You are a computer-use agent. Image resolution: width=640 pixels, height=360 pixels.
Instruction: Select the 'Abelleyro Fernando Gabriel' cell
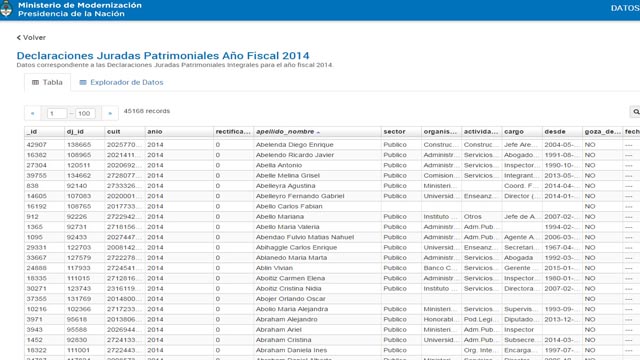point(318,196)
